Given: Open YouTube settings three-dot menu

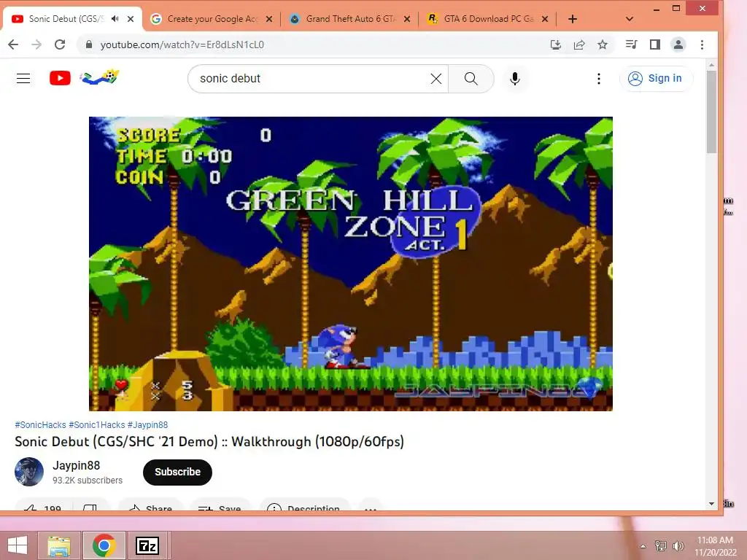Looking at the screenshot, I should coord(599,79).
